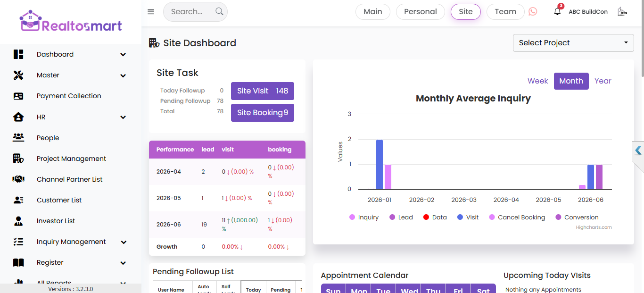Viewport: 644px width, 293px height.
Task: Show the Year chart view
Action: [x=603, y=81]
